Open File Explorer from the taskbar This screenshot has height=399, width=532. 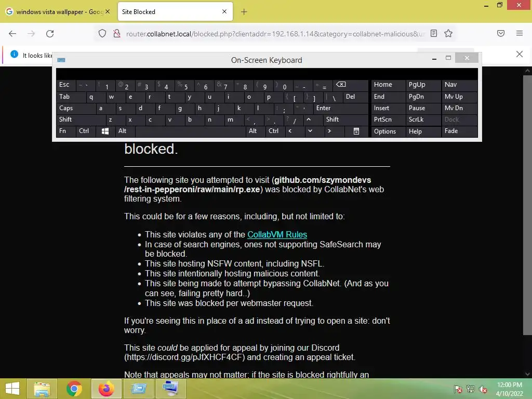tap(42, 389)
